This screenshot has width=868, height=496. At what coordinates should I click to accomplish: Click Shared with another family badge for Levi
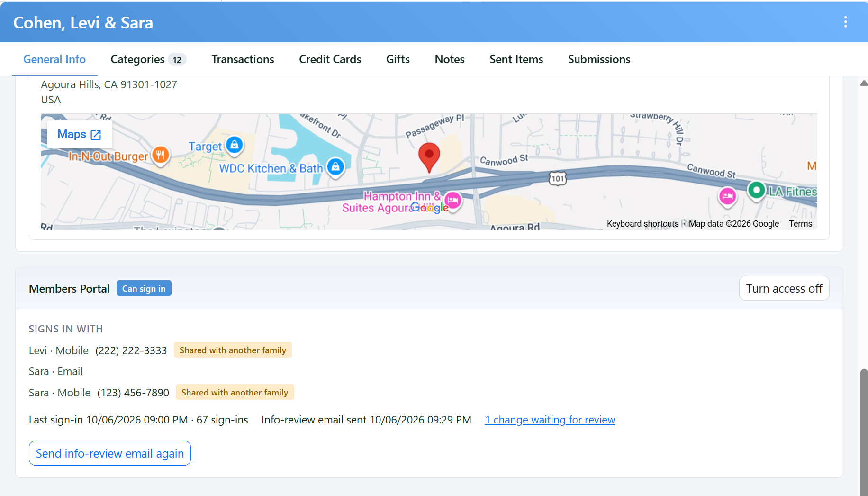tap(233, 350)
